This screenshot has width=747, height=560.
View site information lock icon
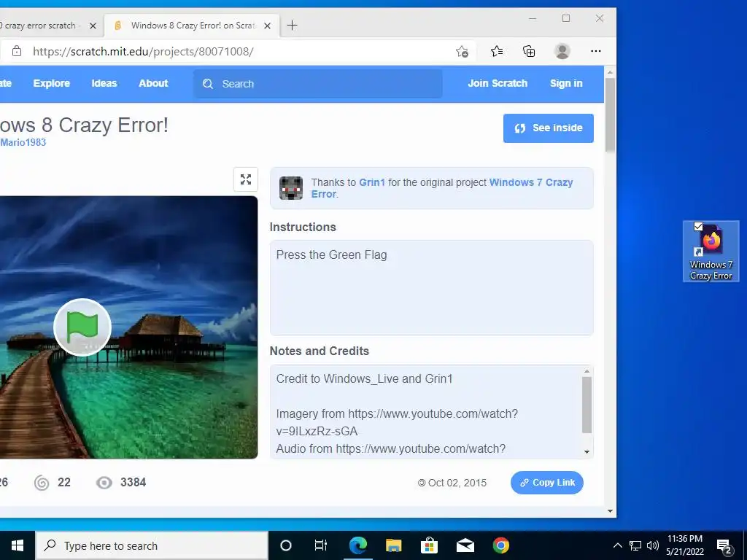17,51
